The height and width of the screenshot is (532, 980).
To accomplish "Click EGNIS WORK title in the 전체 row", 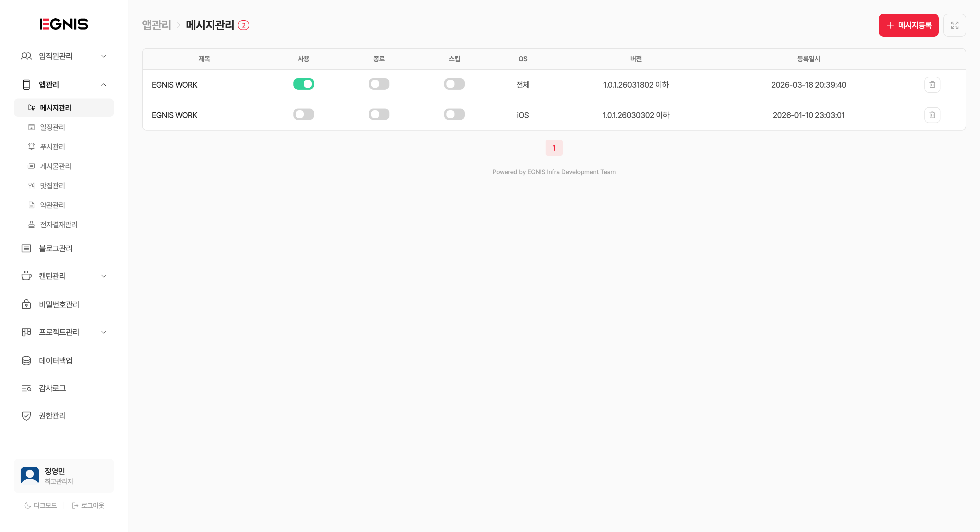I will tap(174, 85).
